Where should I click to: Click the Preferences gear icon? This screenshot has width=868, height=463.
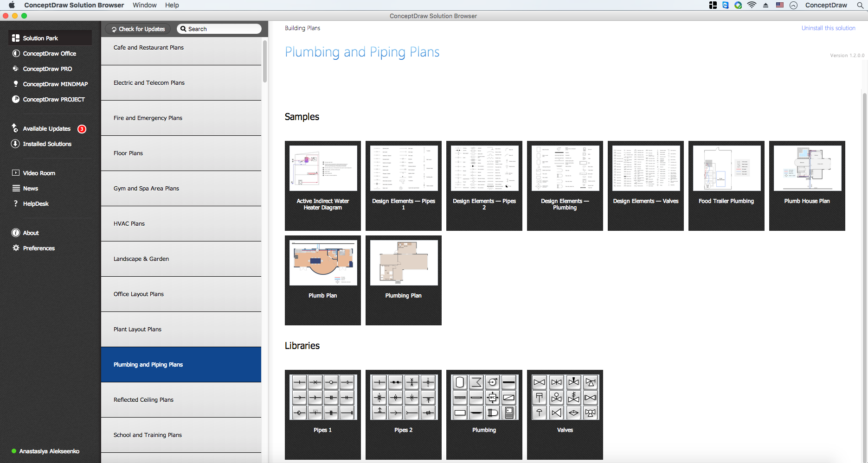[16, 248]
